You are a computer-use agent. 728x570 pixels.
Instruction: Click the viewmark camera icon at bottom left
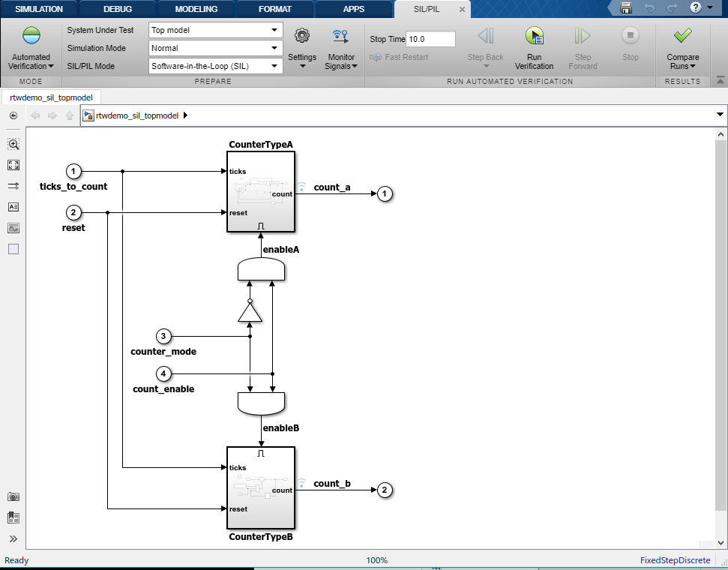(x=13, y=496)
